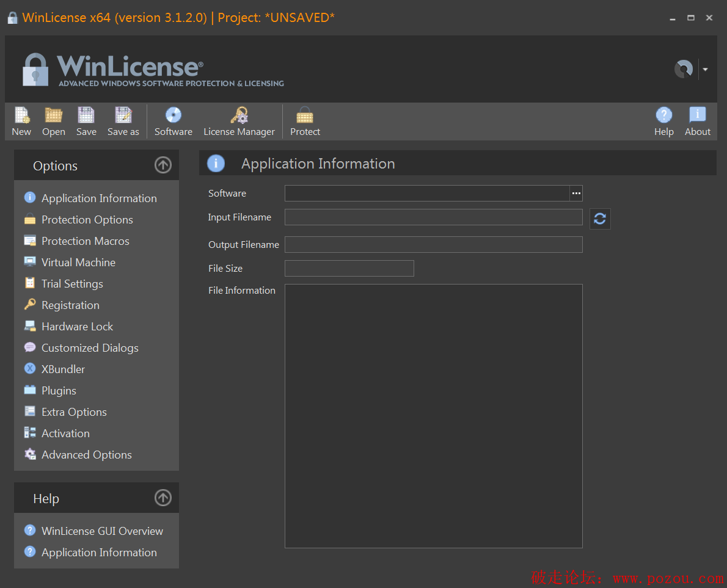The image size is (727, 588).
Task: Select Application Information in Options list
Action: click(x=99, y=198)
